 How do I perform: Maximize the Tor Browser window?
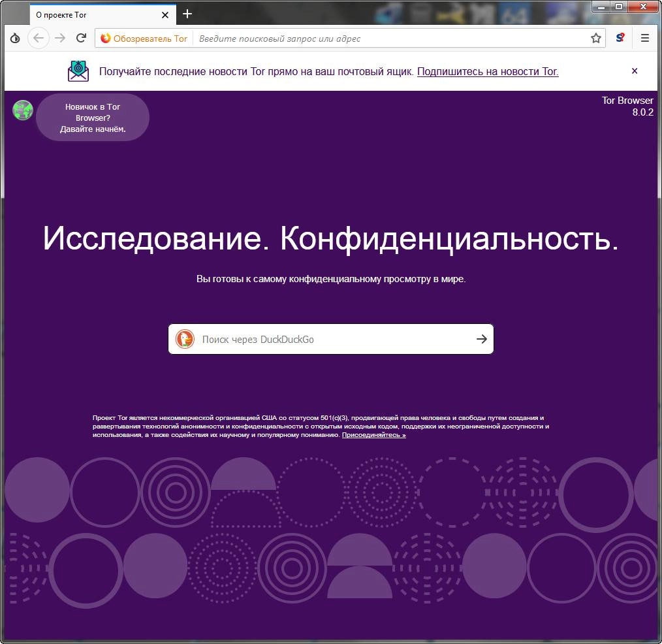(x=618, y=7)
